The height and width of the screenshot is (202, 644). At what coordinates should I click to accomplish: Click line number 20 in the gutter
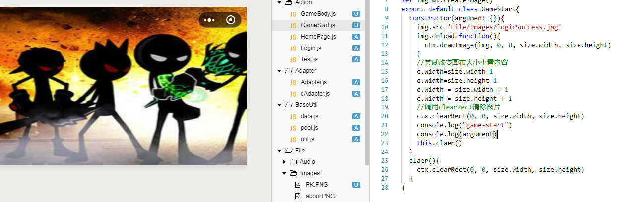tap(385, 116)
